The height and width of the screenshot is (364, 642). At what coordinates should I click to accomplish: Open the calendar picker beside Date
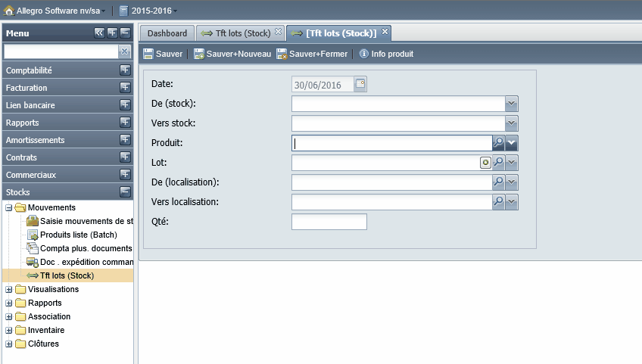pyautogui.click(x=360, y=84)
